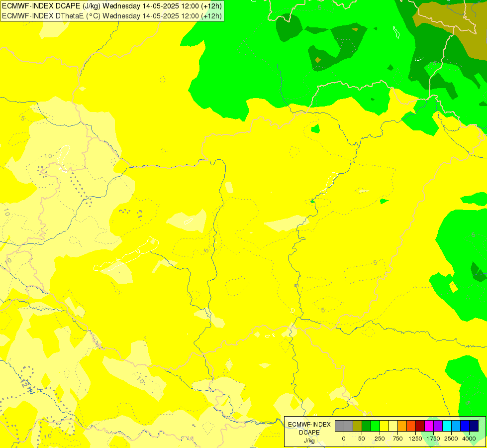This screenshot has height=448, width=487.
Task: Click the legend label "1750"
Action: (x=433, y=439)
